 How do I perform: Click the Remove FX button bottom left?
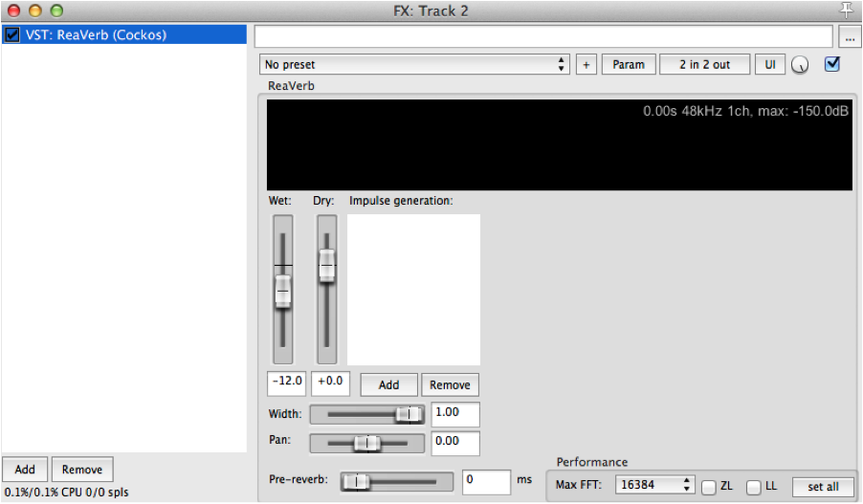[x=82, y=470]
